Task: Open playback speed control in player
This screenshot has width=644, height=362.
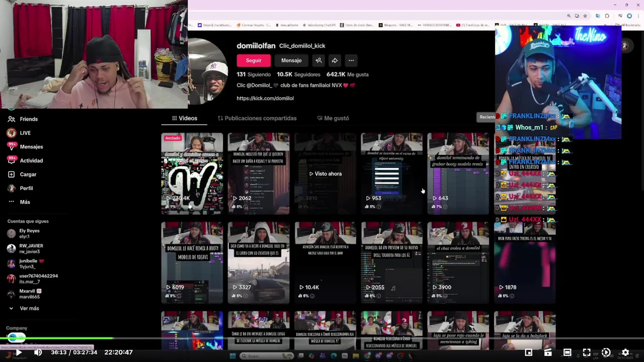Action: click(606, 352)
